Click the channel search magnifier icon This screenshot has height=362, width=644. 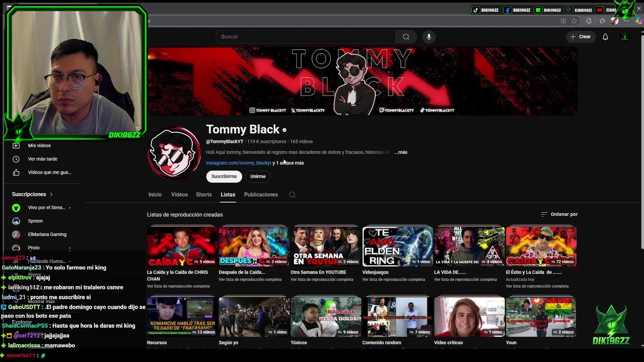click(292, 195)
